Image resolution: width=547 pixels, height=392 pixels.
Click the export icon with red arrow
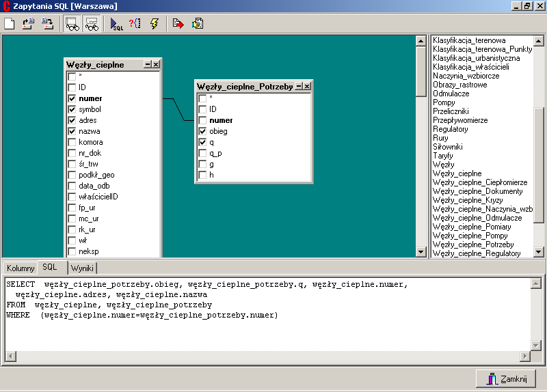[x=178, y=24]
